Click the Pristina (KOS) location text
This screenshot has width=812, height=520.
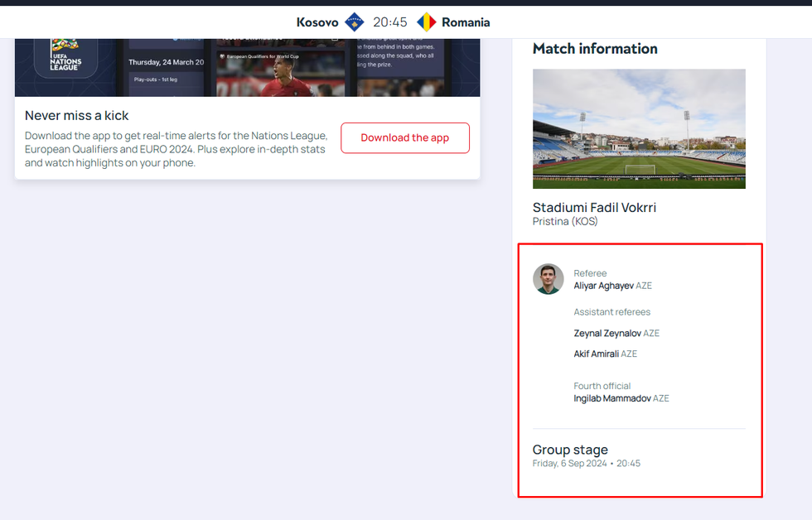(x=565, y=222)
